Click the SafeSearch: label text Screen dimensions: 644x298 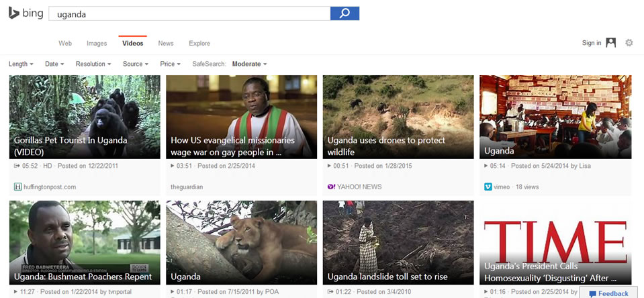point(209,64)
